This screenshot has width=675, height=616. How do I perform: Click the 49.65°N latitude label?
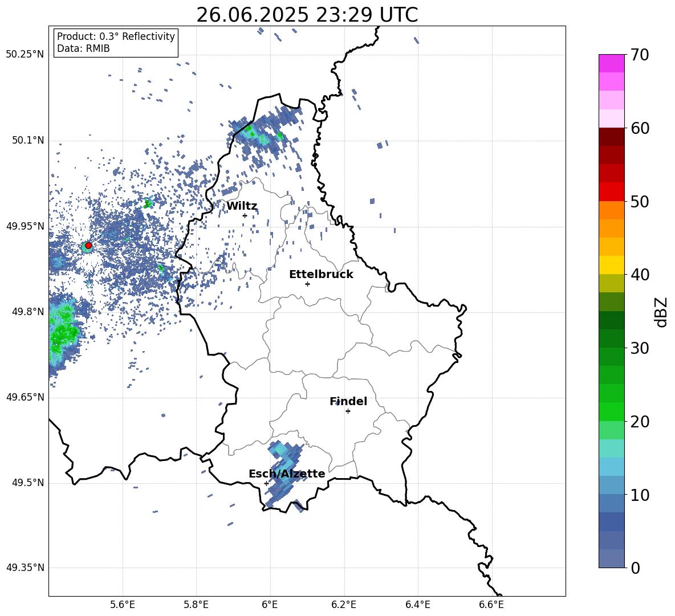(x=25, y=397)
